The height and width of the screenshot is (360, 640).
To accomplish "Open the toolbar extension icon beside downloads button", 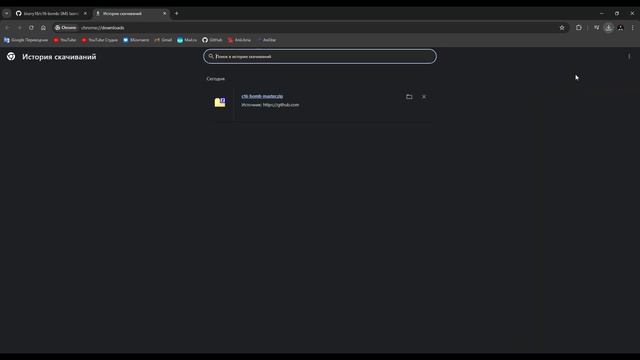I will 597,28.
